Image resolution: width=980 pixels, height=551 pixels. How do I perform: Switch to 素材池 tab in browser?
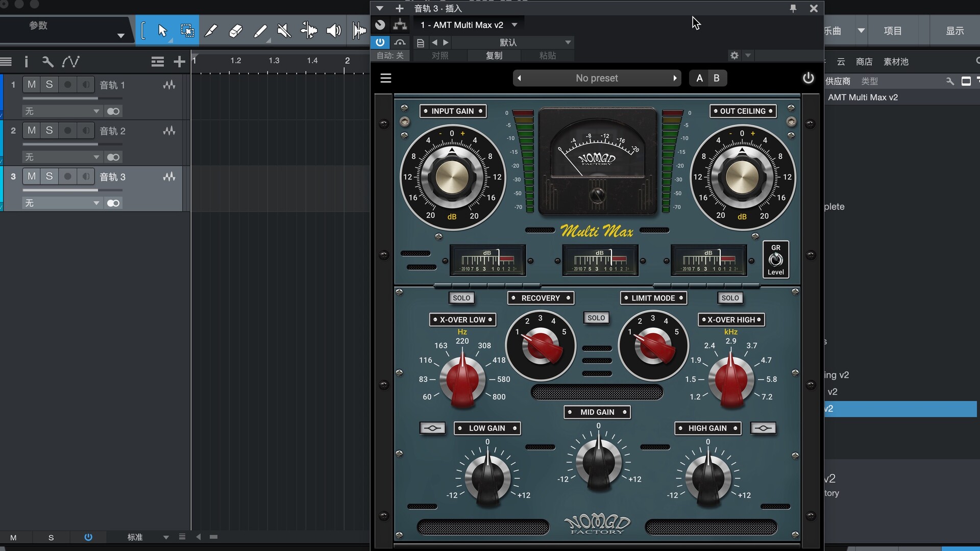click(896, 62)
